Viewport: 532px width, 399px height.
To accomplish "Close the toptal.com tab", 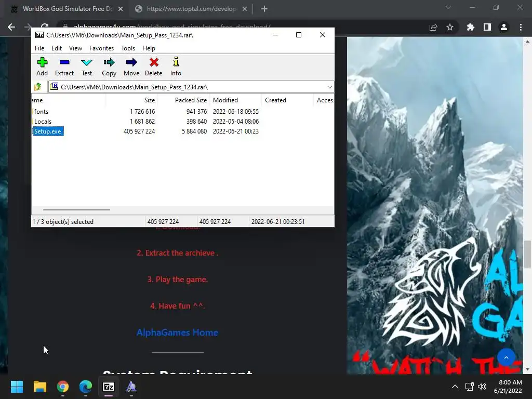I will click(245, 9).
